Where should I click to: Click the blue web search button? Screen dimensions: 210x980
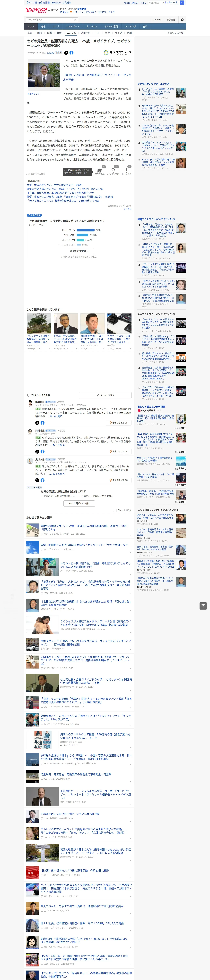pyautogui.click(x=182, y=3)
